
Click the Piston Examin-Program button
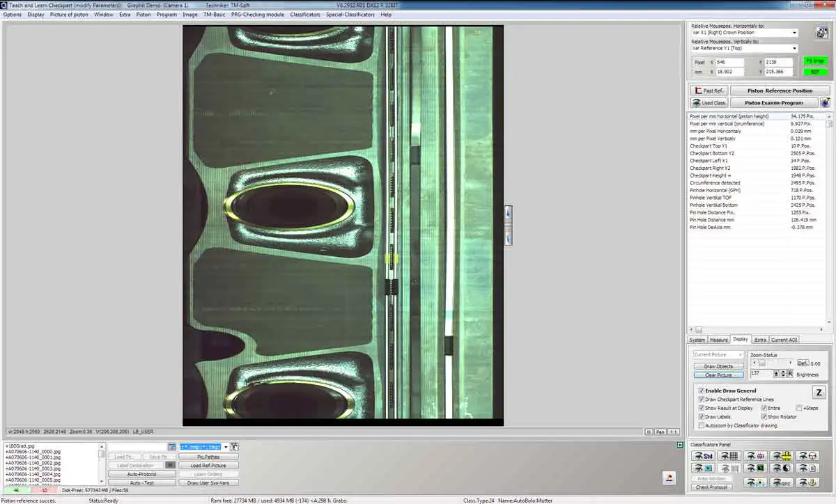(774, 102)
